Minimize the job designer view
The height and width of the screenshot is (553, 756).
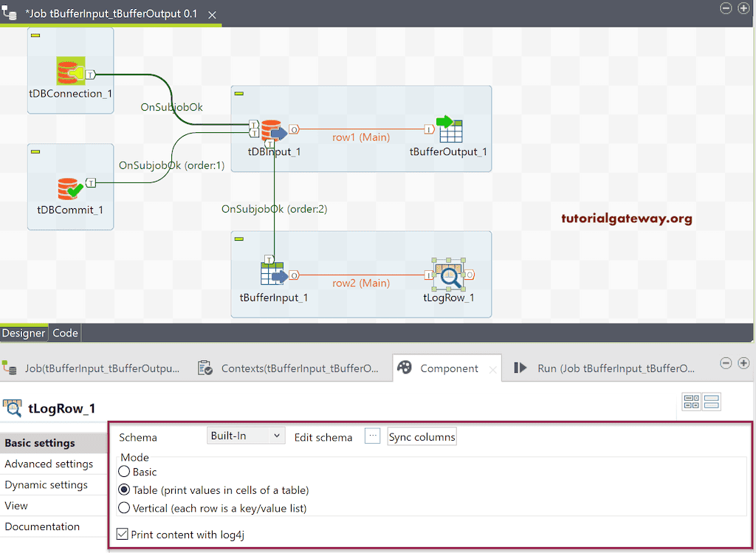(727, 8)
